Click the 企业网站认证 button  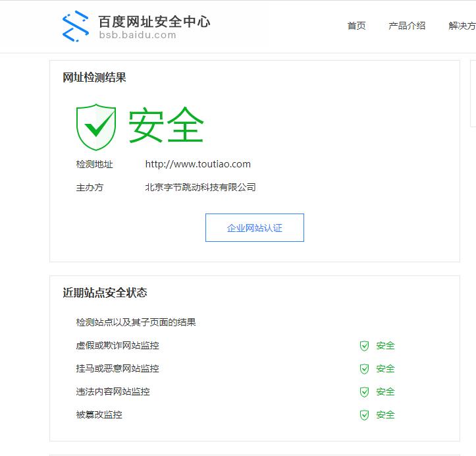pyautogui.click(x=254, y=228)
